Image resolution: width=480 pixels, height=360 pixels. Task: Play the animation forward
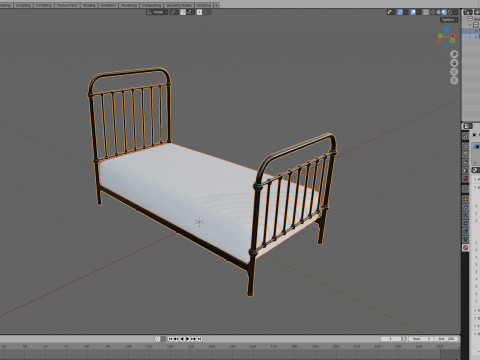[187, 339]
